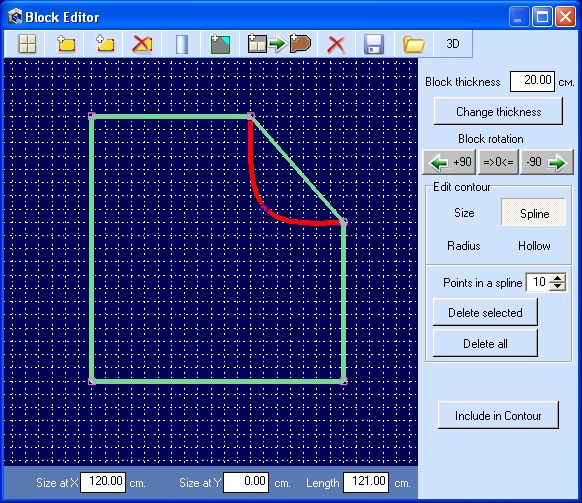This screenshot has height=503, width=582.
Task: Select the Size contour mode
Action: coord(464,213)
